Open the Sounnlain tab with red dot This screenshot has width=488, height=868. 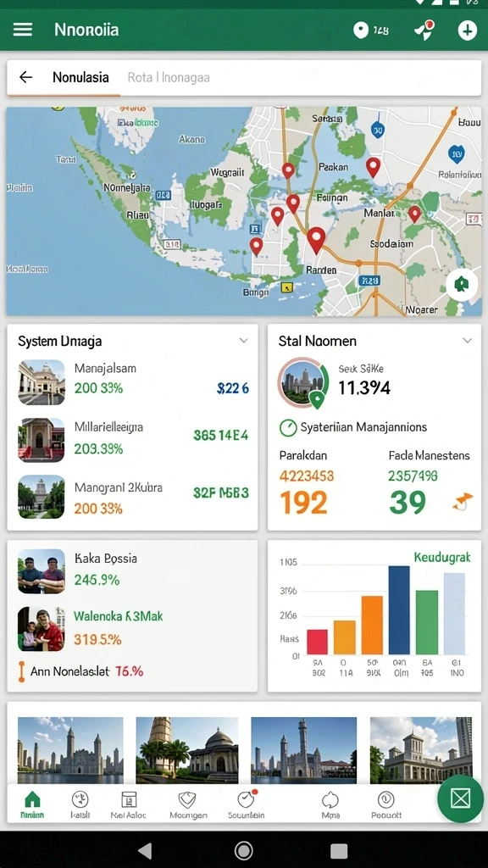(247, 805)
